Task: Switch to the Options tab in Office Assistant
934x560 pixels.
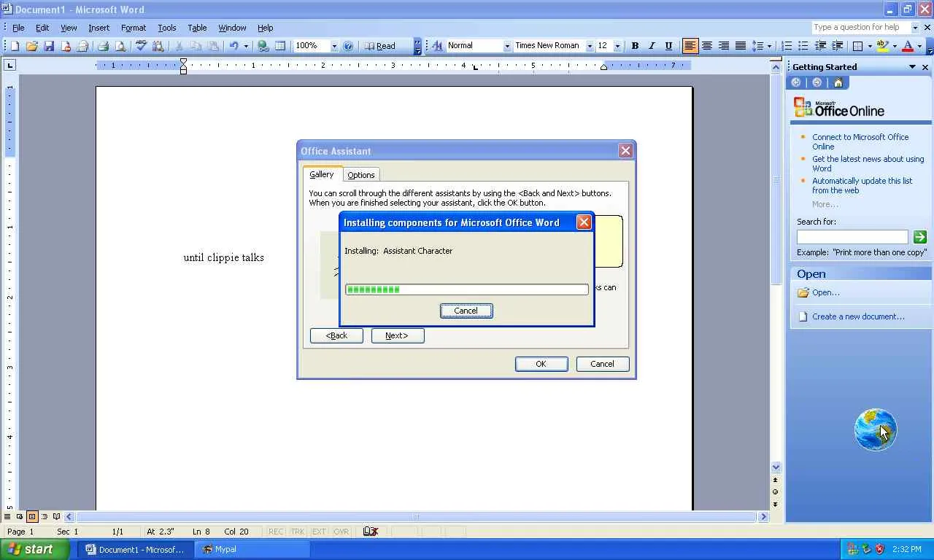Action: coord(361,175)
